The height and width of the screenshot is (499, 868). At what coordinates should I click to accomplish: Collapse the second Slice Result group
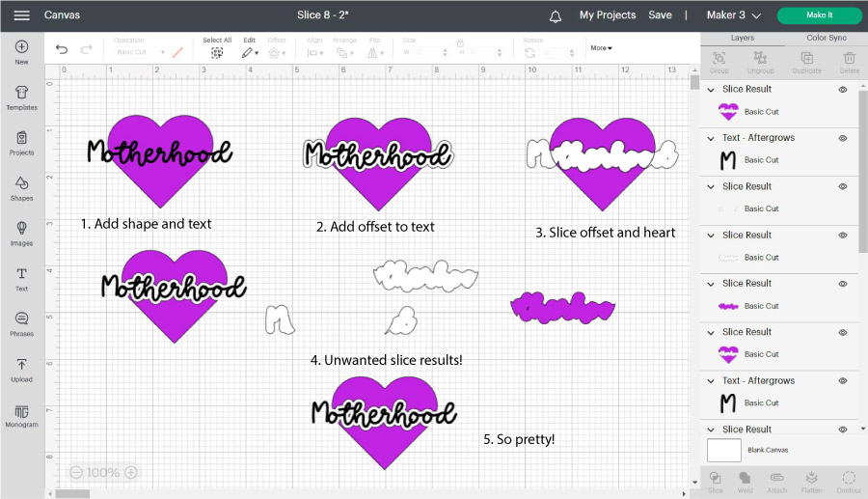711,187
